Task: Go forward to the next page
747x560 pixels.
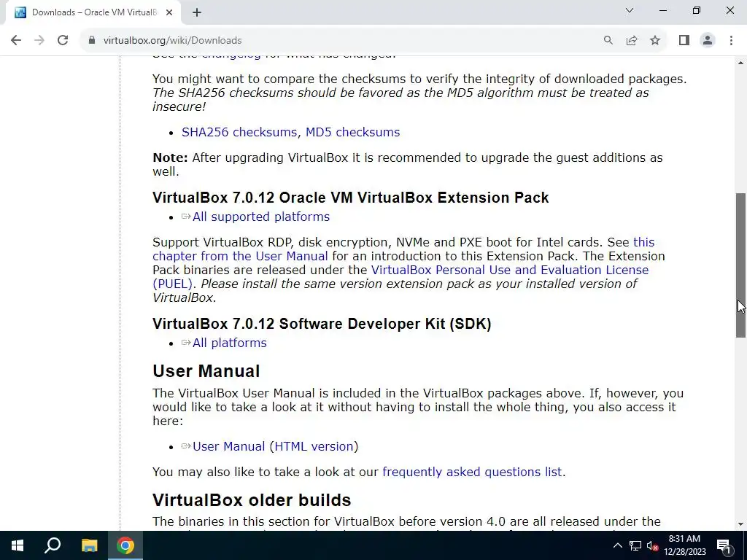Action: (x=39, y=41)
